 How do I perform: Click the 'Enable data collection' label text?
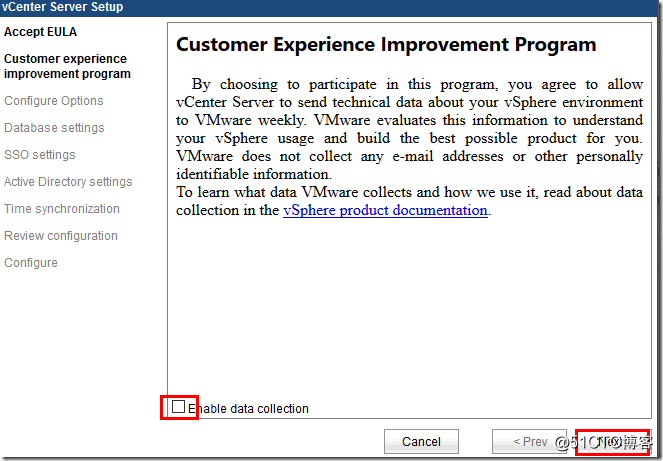[x=248, y=409]
